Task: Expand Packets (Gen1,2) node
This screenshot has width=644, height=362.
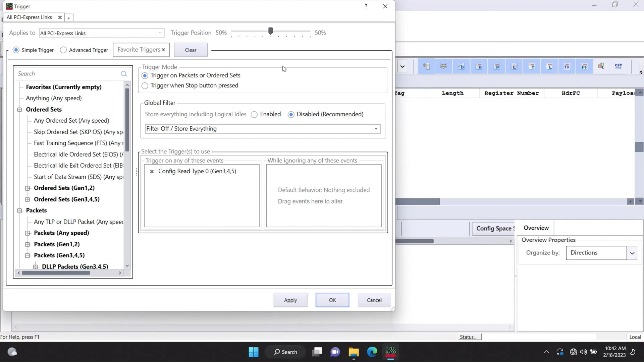Action: pyautogui.click(x=28, y=244)
